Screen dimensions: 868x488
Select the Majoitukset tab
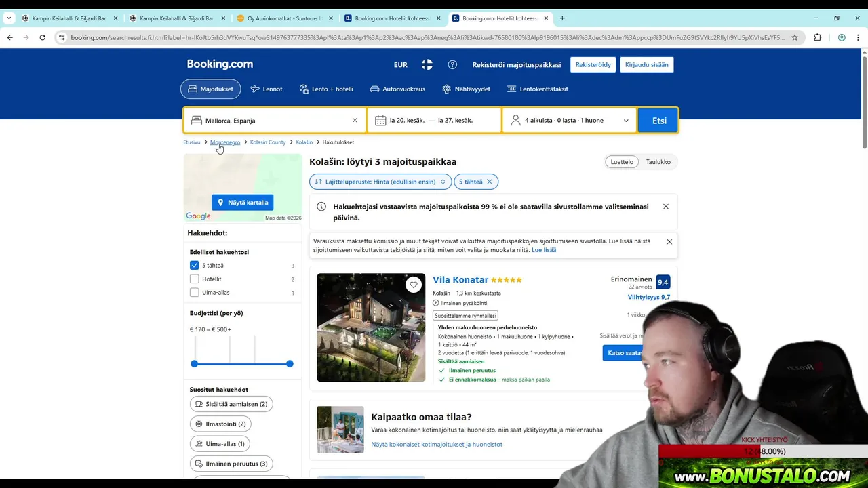click(210, 89)
